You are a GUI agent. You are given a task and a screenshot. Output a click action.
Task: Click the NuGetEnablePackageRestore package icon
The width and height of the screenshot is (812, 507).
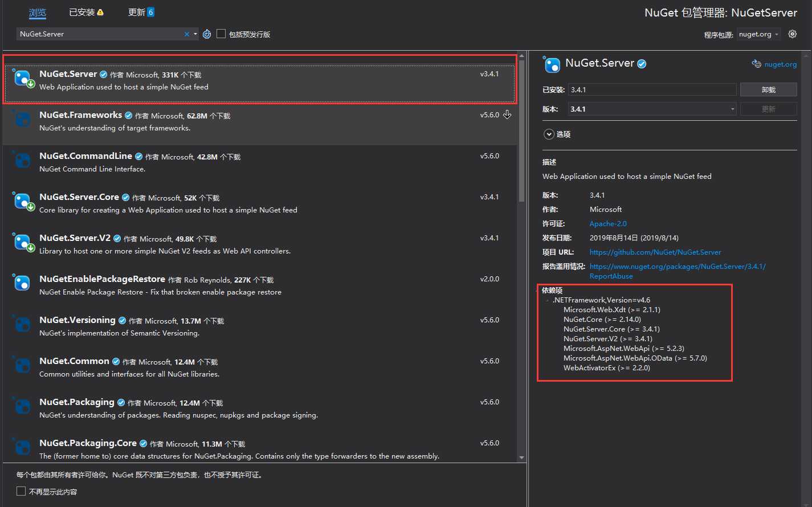coord(22,283)
